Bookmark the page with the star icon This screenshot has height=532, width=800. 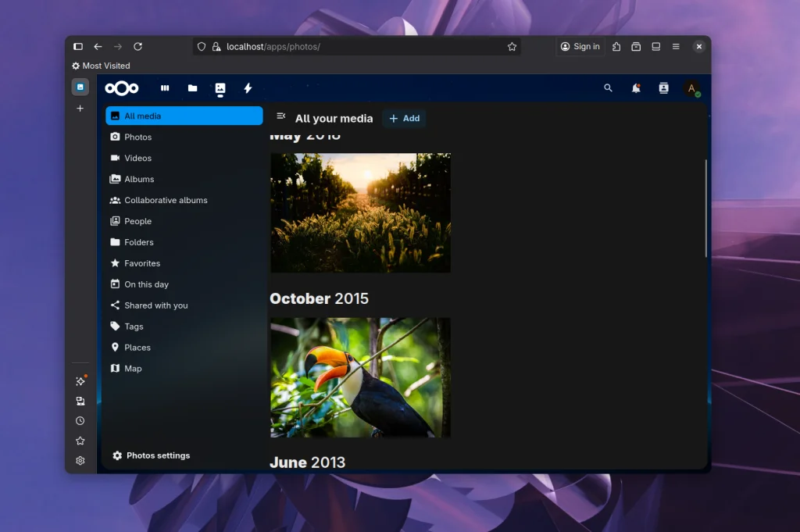pyautogui.click(x=512, y=46)
